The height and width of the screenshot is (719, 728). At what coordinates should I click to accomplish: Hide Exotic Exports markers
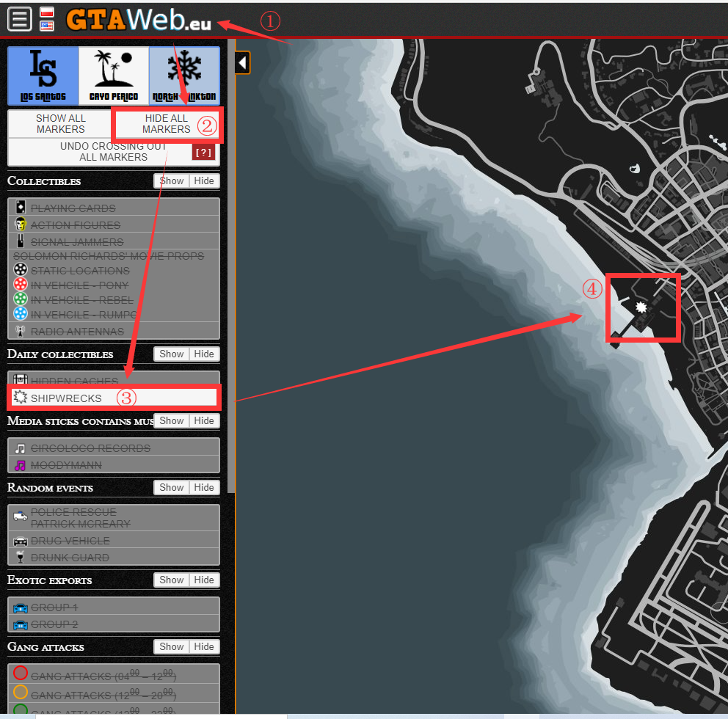[x=204, y=580]
